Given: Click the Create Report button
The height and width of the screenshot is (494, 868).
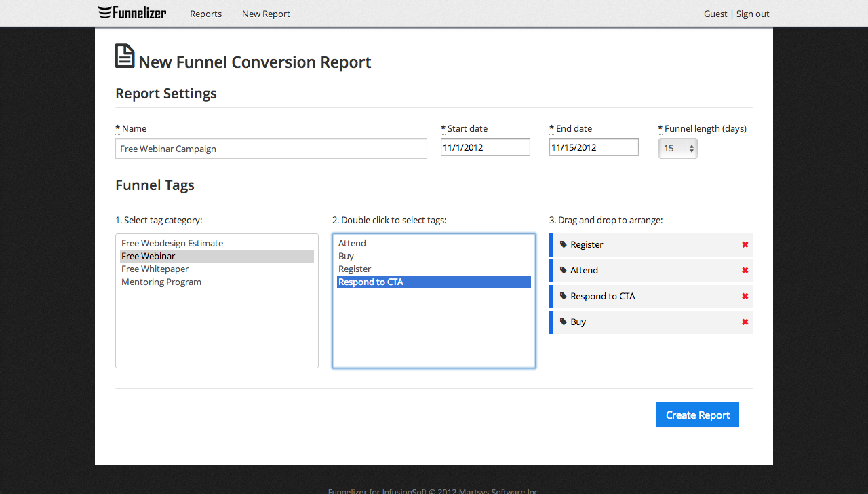Looking at the screenshot, I should click(x=697, y=415).
